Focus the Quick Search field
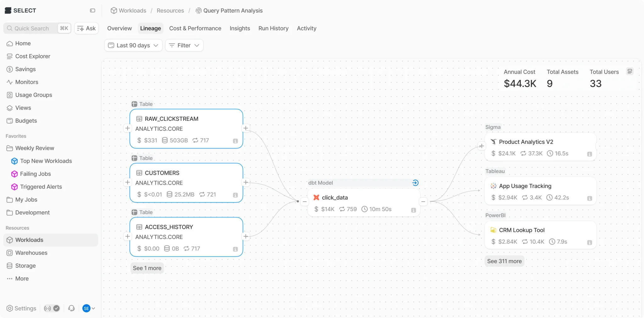The height and width of the screenshot is (318, 644). pyautogui.click(x=37, y=28)
